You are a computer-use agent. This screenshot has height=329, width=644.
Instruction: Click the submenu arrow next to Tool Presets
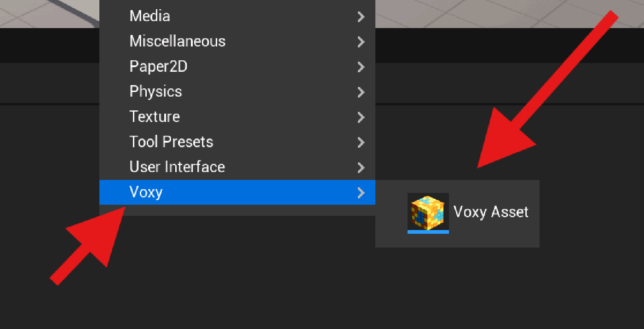coord(361,142)
